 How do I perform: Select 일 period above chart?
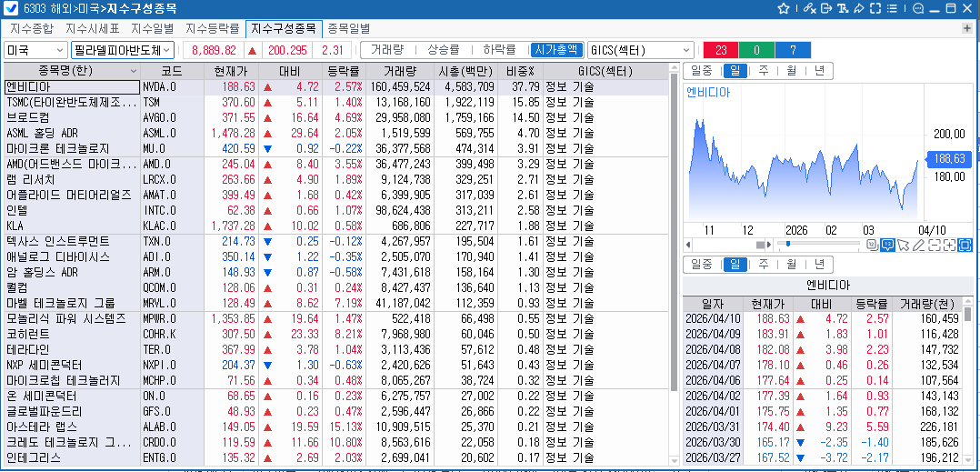coord(735,71)
